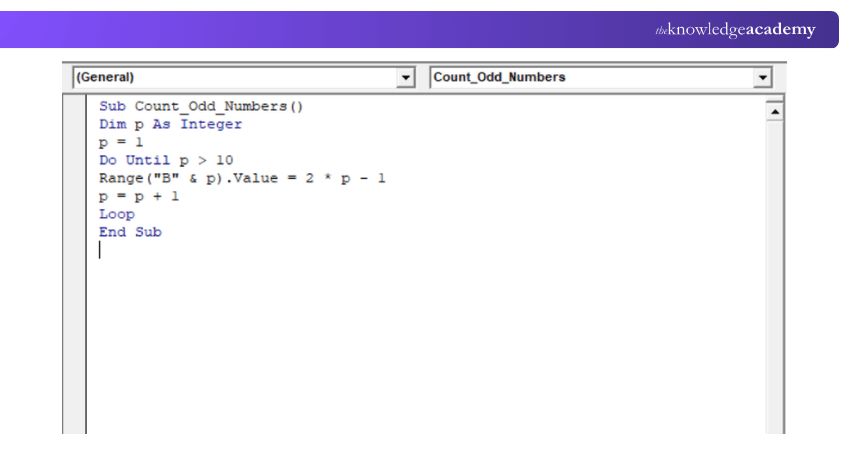Click the Knowledge Academy logo
Viewport: 850px width, 450px height.
pos(735,29)
